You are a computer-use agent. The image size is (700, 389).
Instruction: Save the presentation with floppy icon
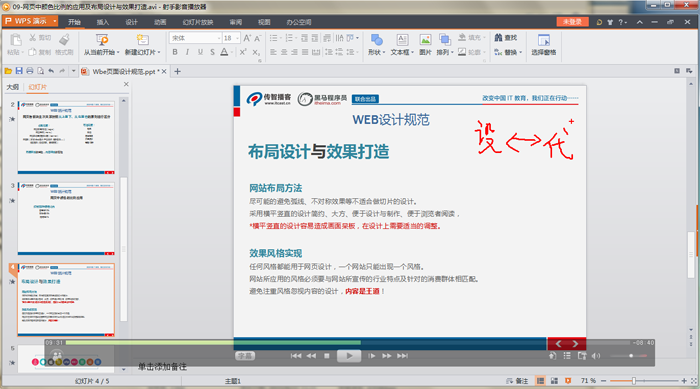(x=19, y=71)
